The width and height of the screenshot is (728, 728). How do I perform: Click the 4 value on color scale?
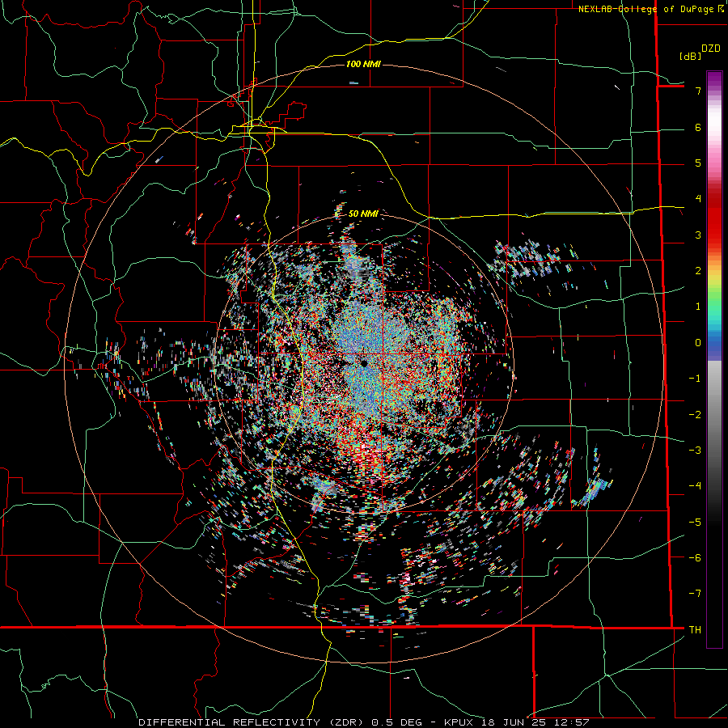(698, 199)
